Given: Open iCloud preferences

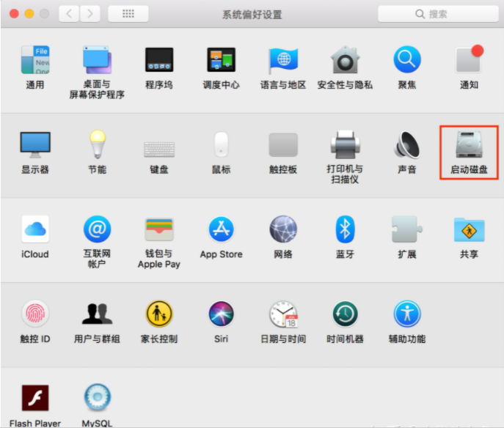Looking at the screenshot, I should coord(35,230).
